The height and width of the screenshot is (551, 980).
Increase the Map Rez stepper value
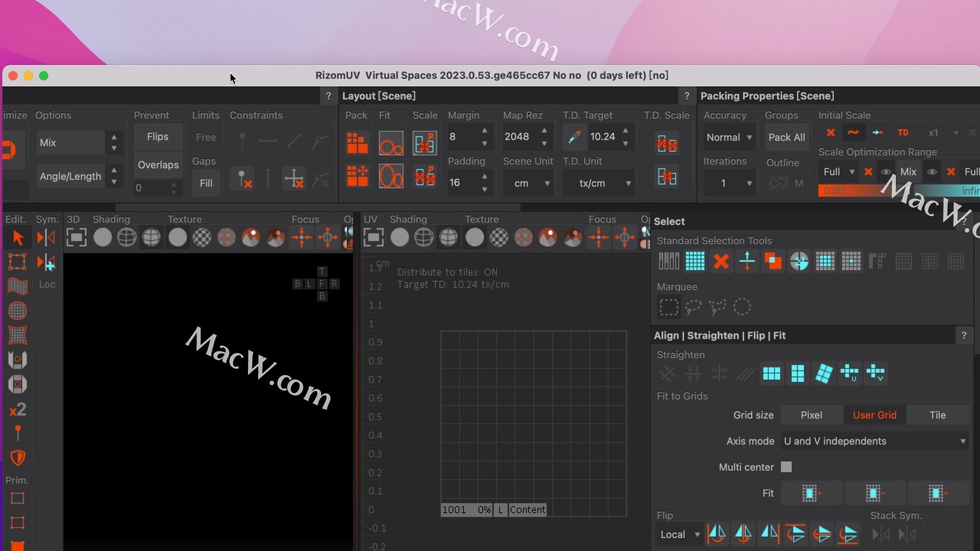point(544,131)
